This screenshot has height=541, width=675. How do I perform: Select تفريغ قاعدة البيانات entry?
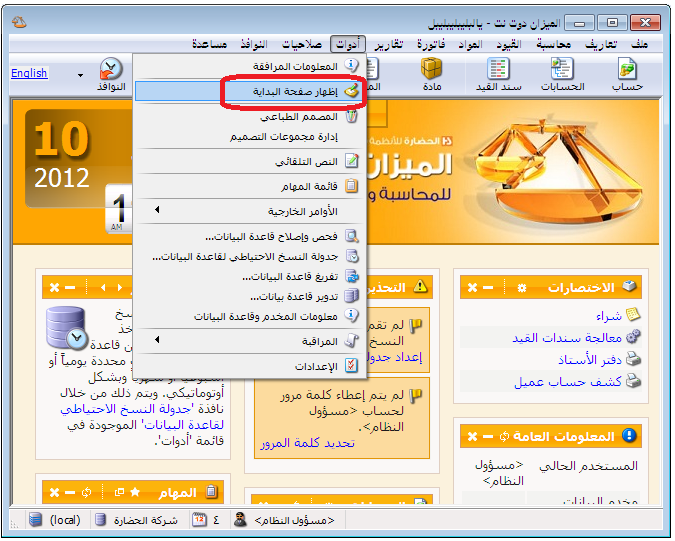tap(250, 276)
